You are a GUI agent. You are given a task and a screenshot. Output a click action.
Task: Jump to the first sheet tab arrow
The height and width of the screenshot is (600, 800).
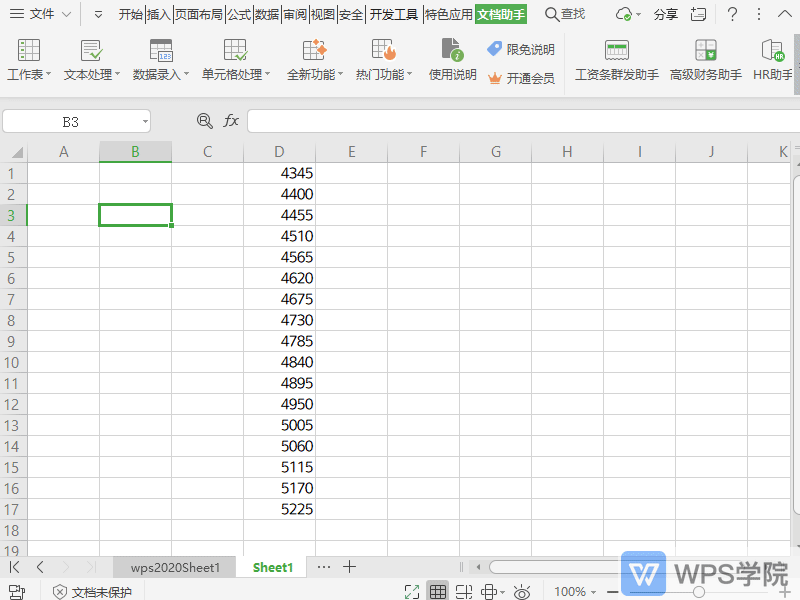coord(14,567)
